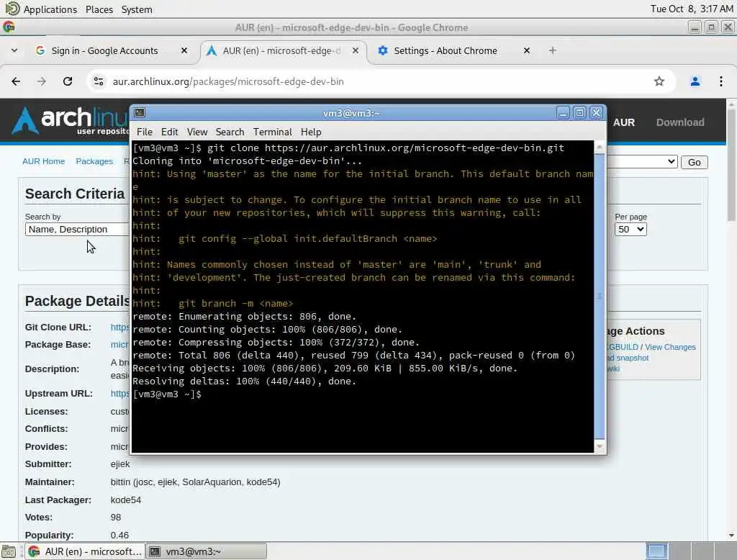Click the Last Packager value kode54
737x560 pixels.
125,500
